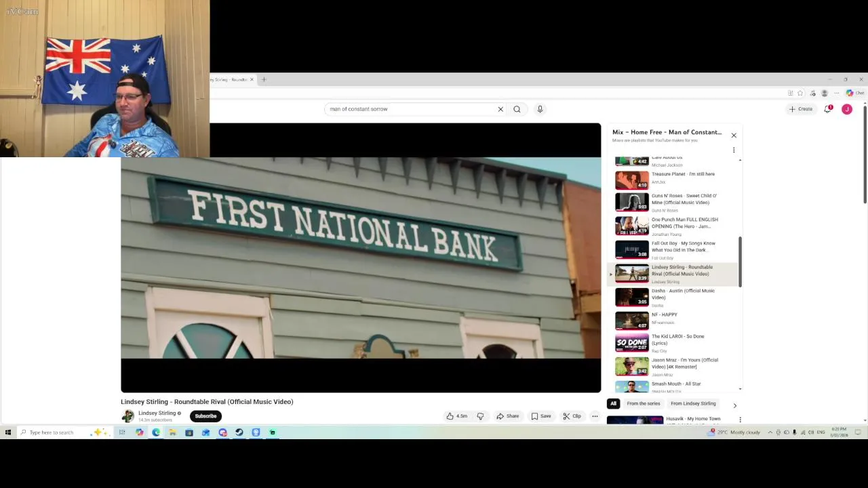Open Steam from the taskbar
Screen dimensions: 868x488
coord(239,432)
